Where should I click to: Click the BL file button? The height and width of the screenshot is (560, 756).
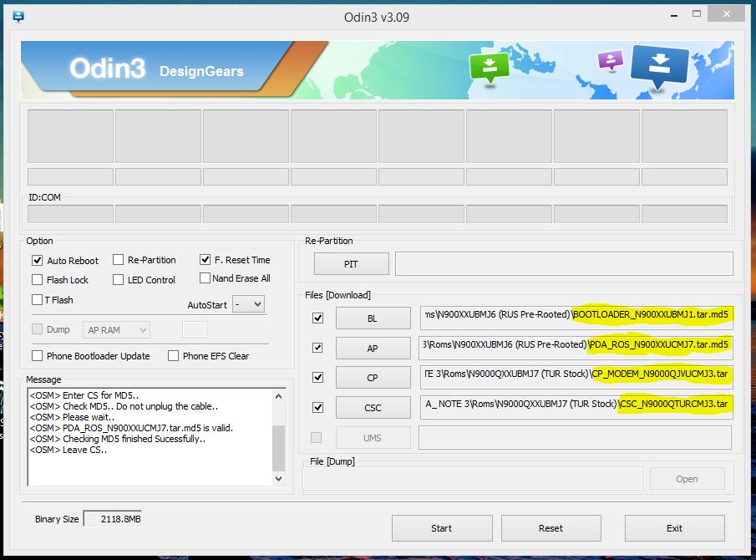(373, 318)
